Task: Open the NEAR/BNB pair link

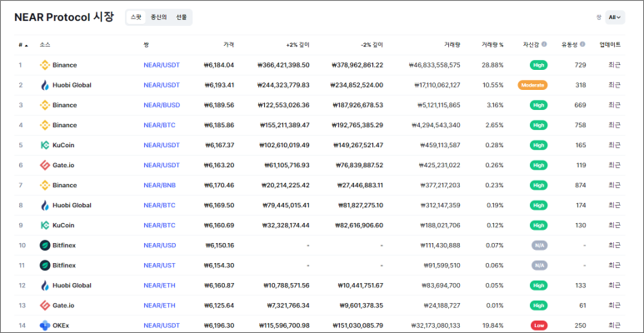Action: [160, 185]
